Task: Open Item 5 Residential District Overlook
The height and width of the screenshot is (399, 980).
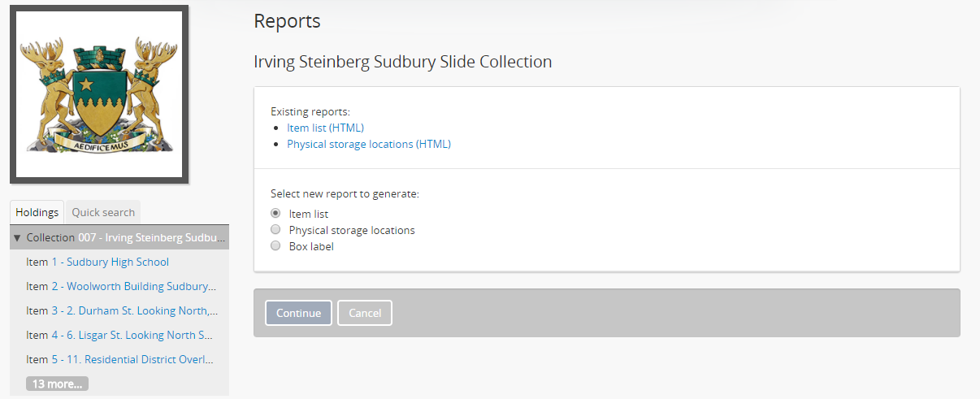Action: tap(140, 359)
